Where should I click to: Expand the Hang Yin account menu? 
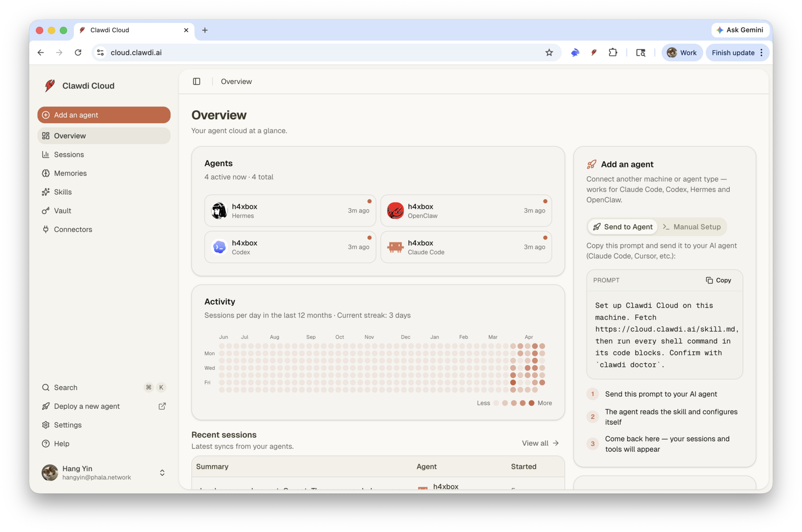162,472
